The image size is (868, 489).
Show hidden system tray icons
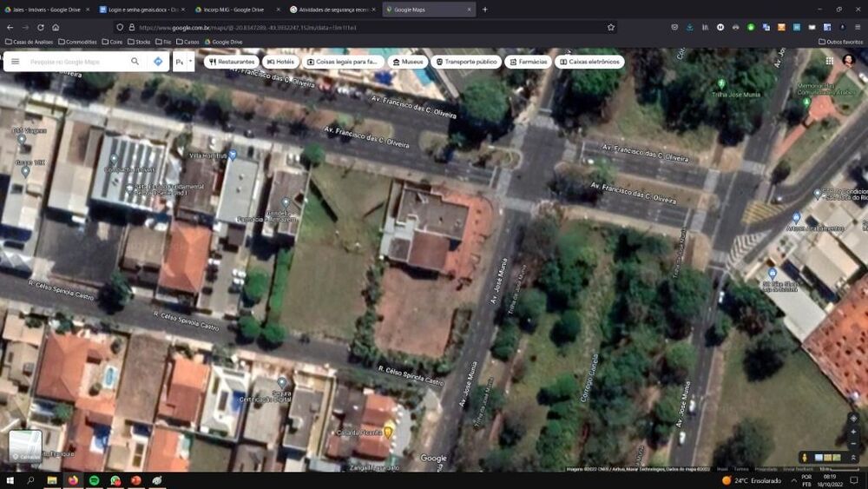793,480
